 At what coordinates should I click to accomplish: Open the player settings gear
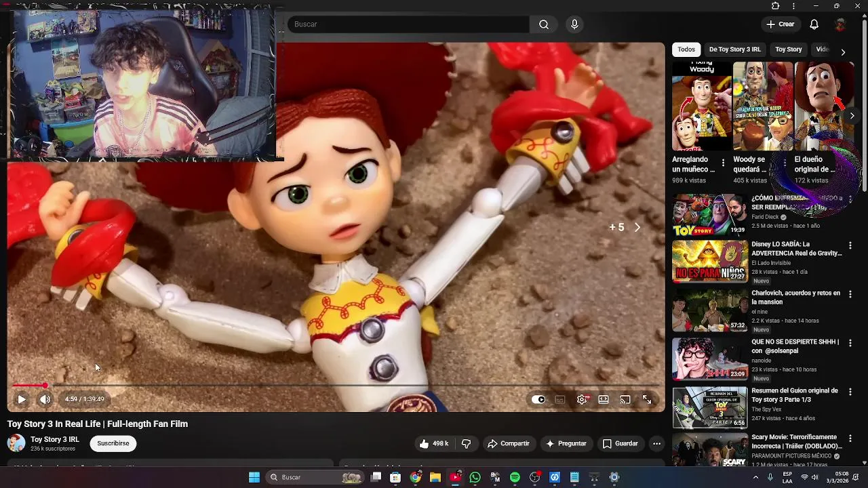pyautogui.click(x=582, y=399)
